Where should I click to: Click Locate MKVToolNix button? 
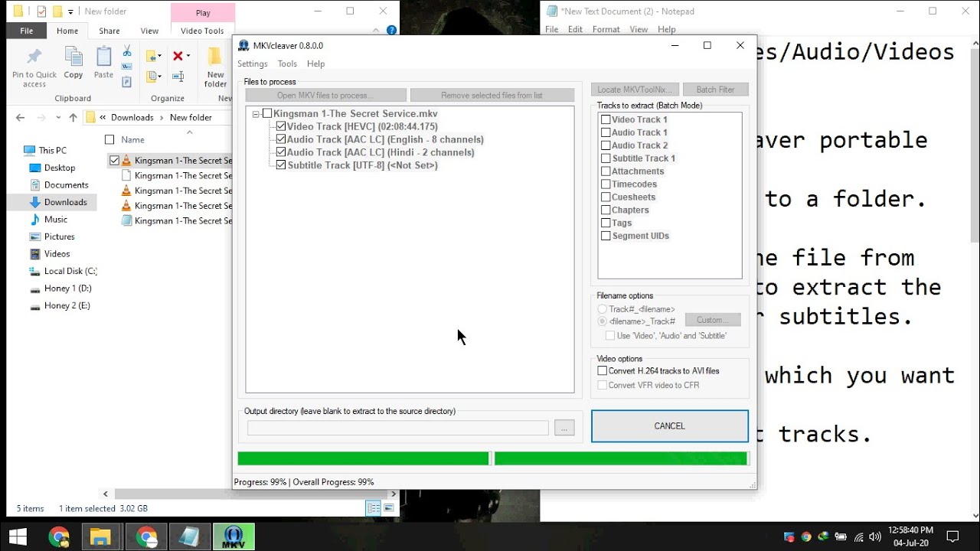pyautogui.click(x=635, y=90)
